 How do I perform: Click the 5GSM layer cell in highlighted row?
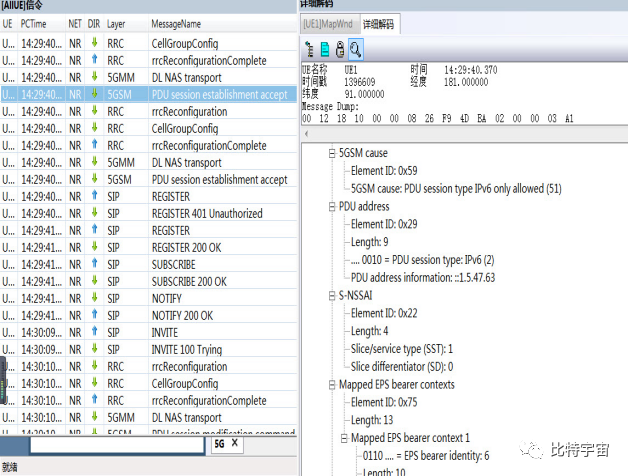120,95
